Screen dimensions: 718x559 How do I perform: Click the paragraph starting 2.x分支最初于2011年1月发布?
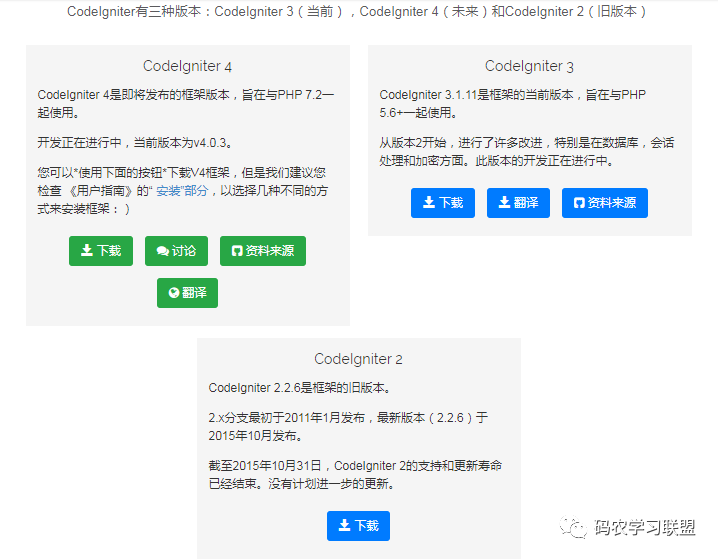coord(348,427)
